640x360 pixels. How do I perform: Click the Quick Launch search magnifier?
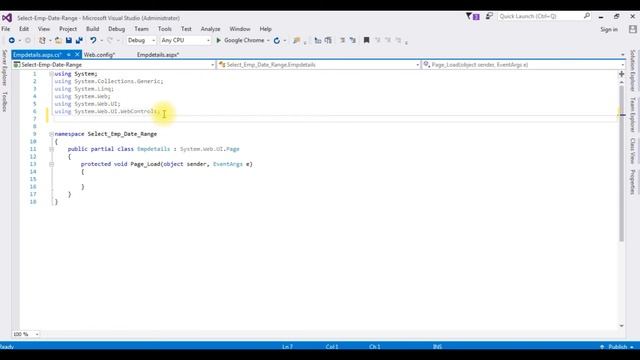click(x=587, y=16)
